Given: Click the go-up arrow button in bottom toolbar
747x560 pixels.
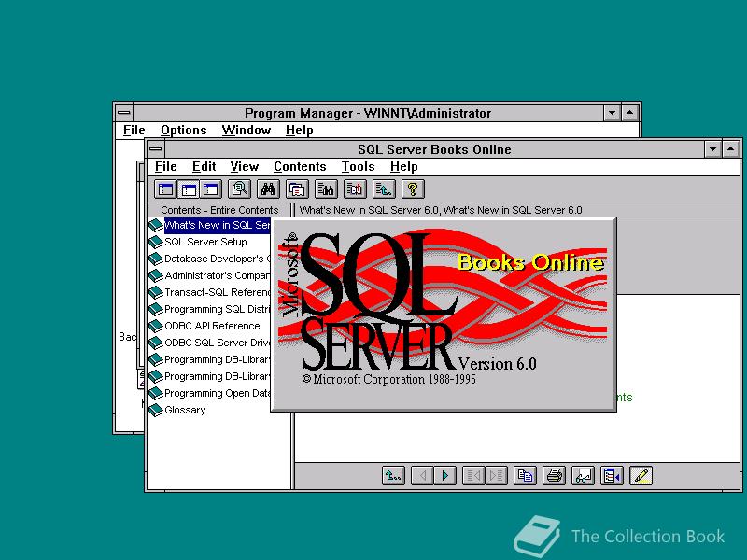Looking at the screenshot, I should 393,476.
